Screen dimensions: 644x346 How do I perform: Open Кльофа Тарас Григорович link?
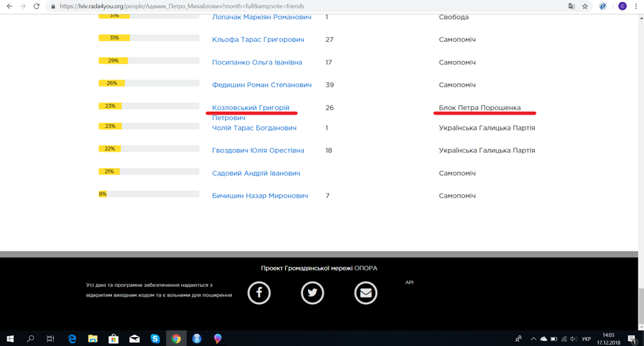click(x=258, y=39)
